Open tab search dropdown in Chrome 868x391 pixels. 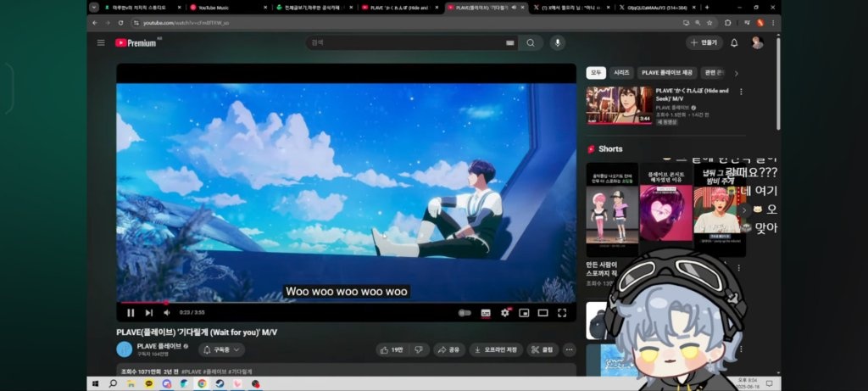(x=94, y=8)
